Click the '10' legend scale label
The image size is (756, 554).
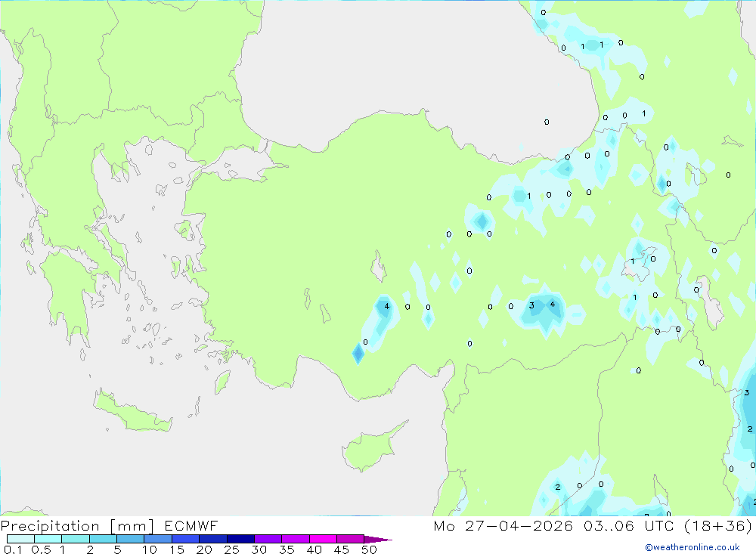point(150,549)
